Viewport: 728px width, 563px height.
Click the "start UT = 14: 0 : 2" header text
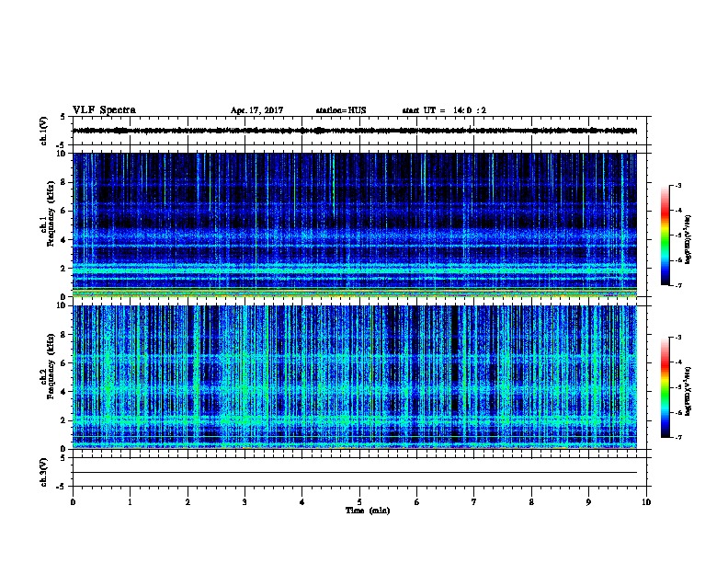(444, 110)
